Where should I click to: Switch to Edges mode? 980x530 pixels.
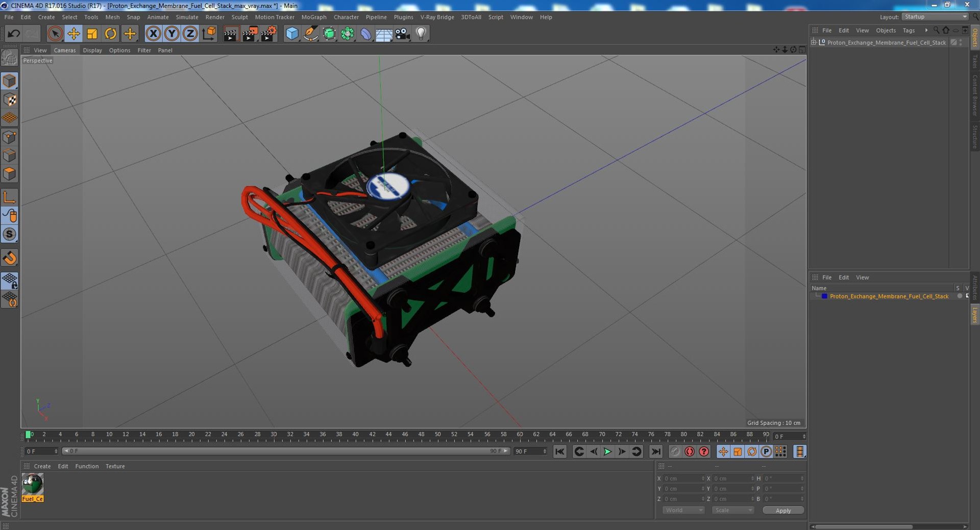point(10,155)
